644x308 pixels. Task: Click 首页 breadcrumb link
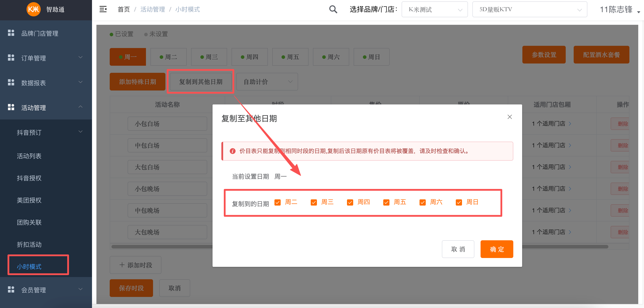(x=124, y=10)
